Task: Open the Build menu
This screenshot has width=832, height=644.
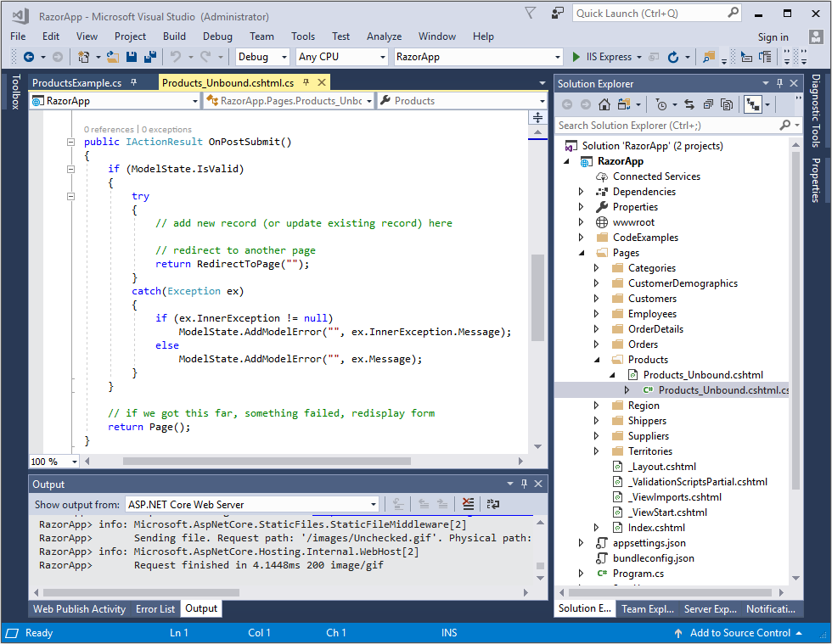Action: (x=174, y=36)
